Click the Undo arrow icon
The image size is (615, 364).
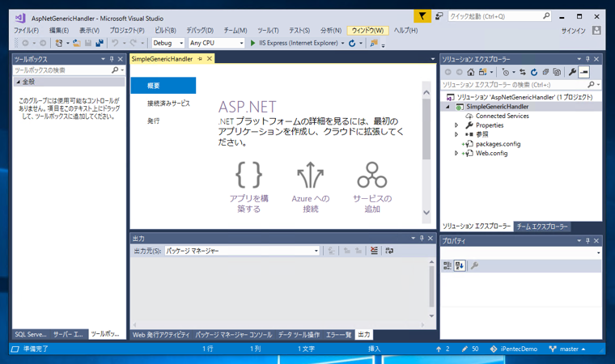(x=115, y=43)
